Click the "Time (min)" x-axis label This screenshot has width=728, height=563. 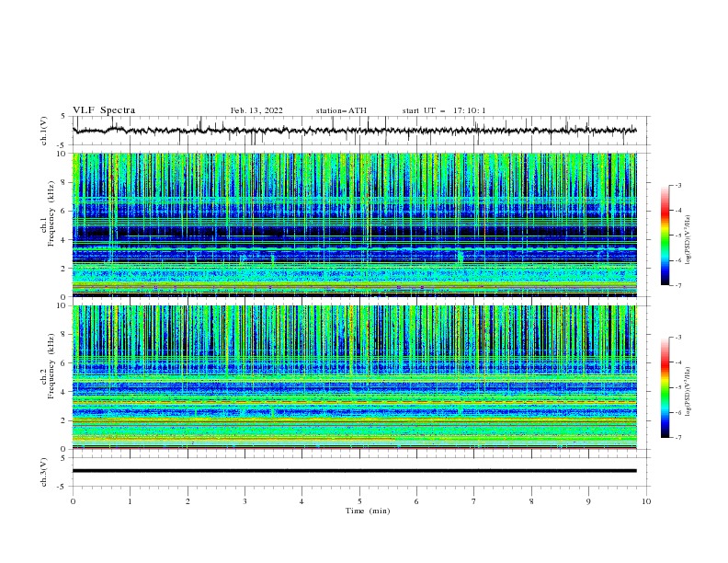click(368, 511)
